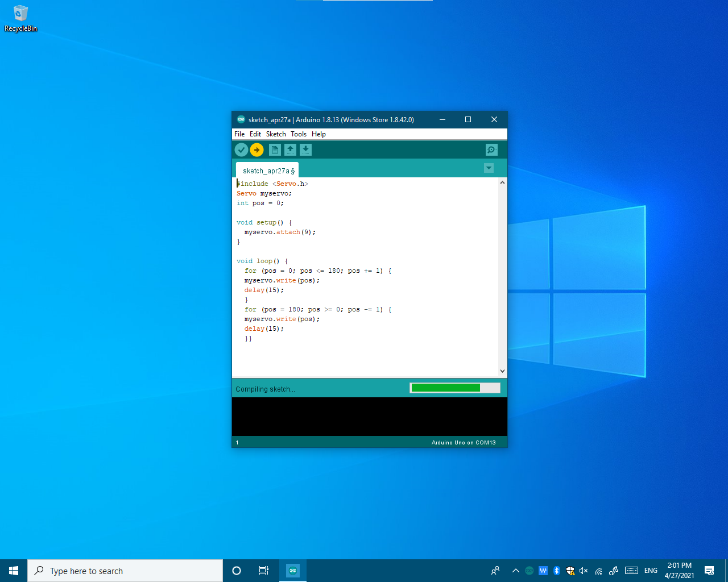Toggle the muted speaker volume icon
Viewport: 728px width, 582px height.
584,571
